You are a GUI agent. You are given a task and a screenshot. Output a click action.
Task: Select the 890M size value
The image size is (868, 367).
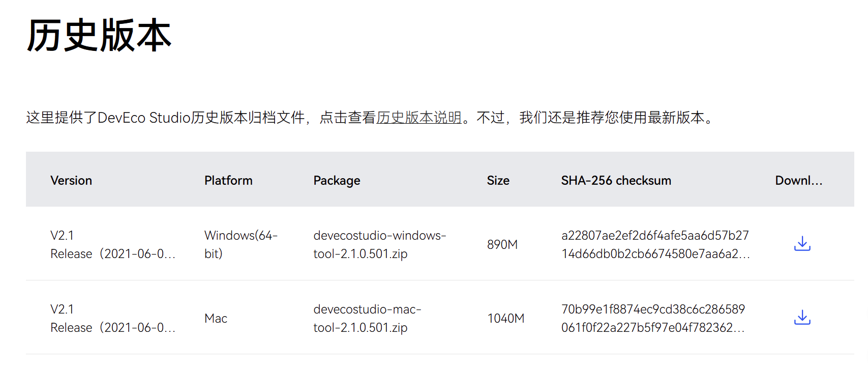point(502,245)
